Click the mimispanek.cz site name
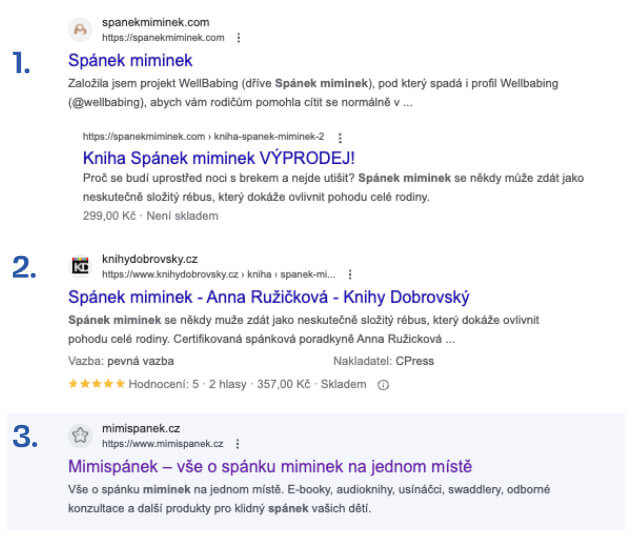Image resolution: width=633 pixels, height=536 pixels. (141, 429)
